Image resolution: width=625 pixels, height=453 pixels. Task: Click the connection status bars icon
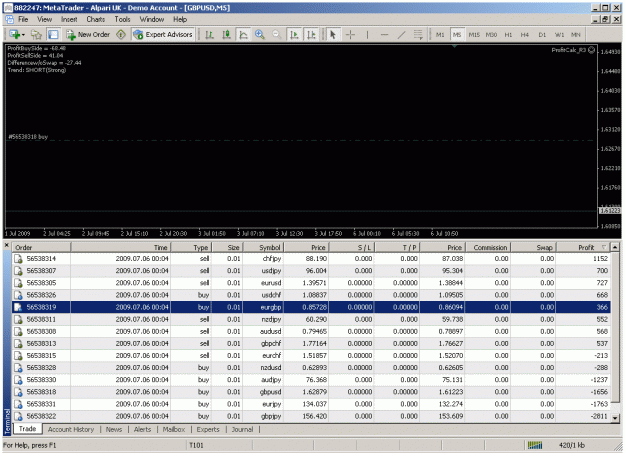(x=535, y=445)
